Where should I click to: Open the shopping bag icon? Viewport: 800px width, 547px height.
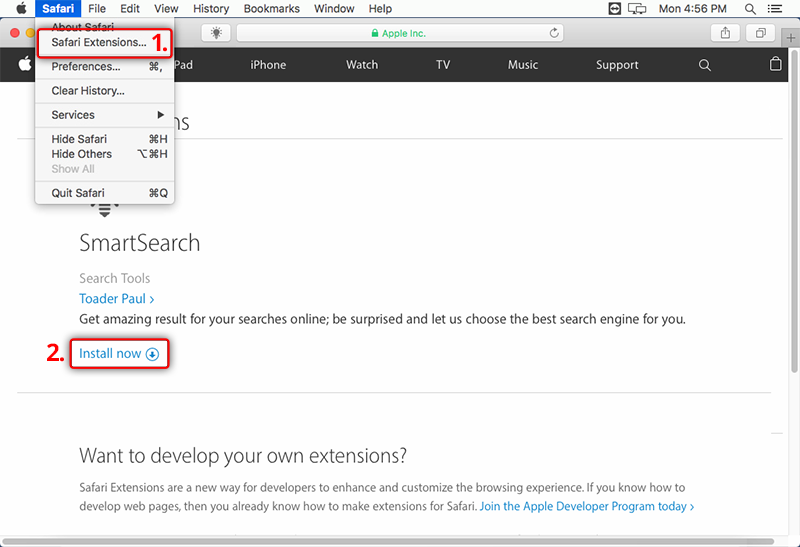coord(775,64)
